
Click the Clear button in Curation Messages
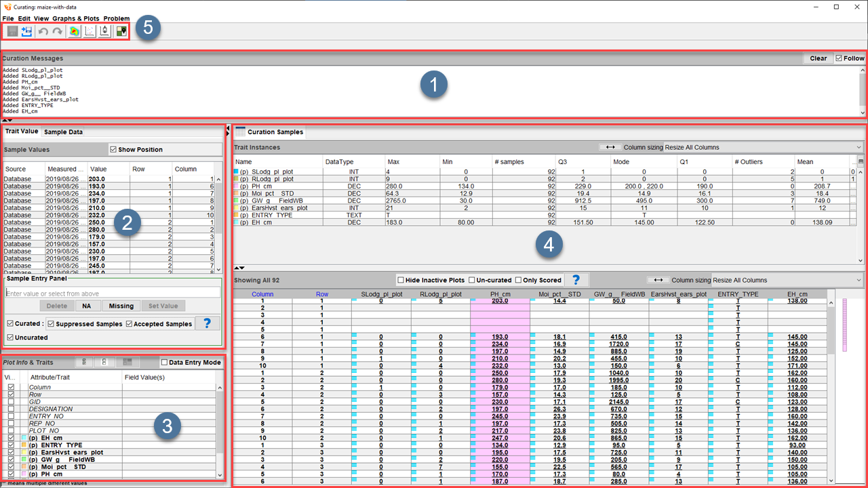(x=818, y=58)
